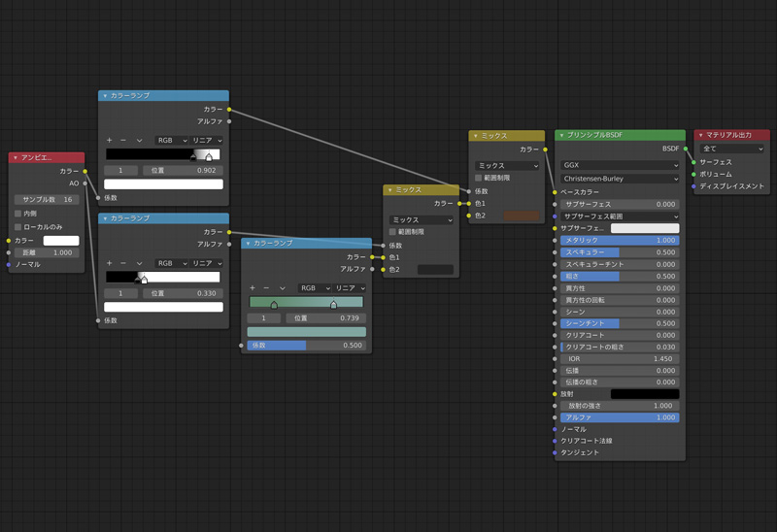Click the yellow BSDF ベースカラー input socket
Viewport: 777px width, 532px height.
tap(555, 192)
